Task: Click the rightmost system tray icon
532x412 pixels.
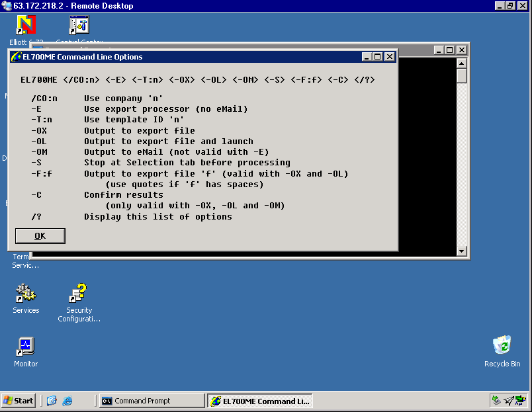Action: pyautogui.click(x=520, y=401)
